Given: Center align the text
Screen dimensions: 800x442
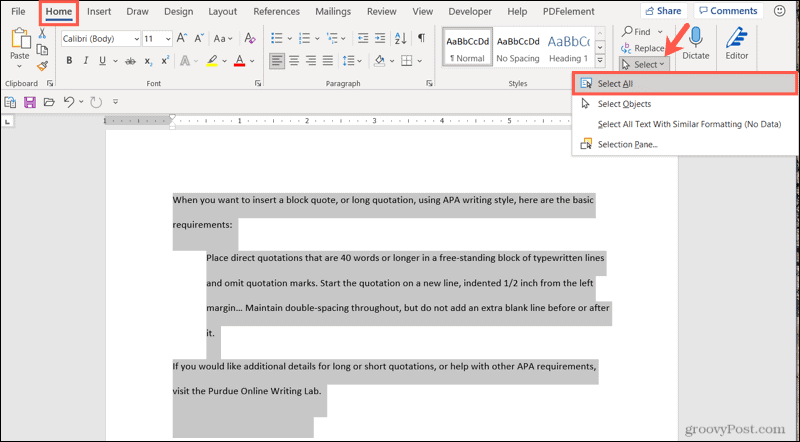Looking at the screenshot, I should pyautogui.click(x=294, y=61).
